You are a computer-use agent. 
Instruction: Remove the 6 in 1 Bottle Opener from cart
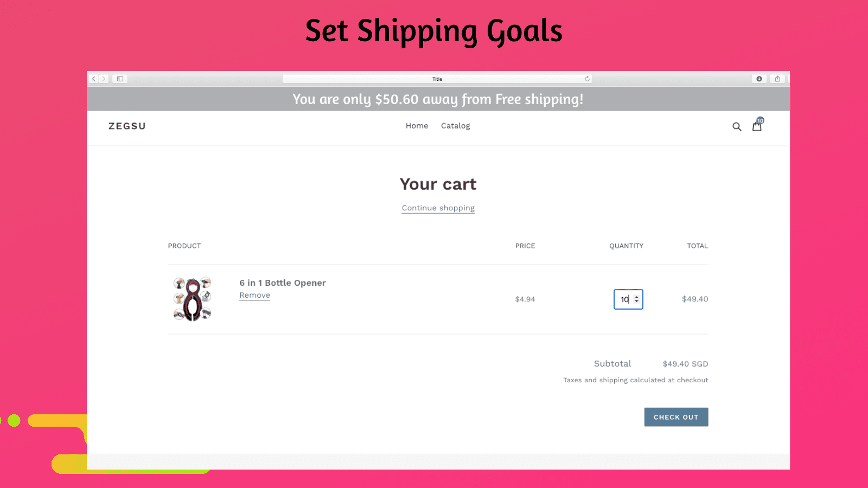pos(254,295)
